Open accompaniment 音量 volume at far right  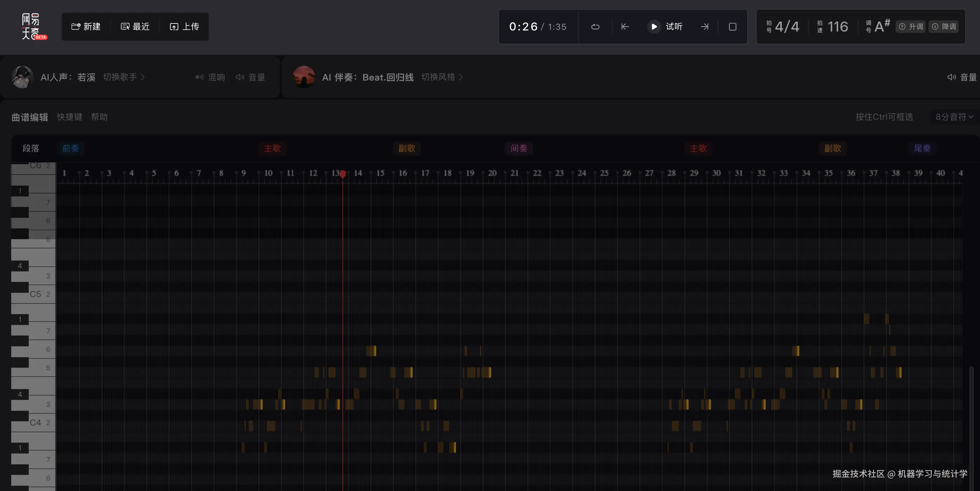962,77
